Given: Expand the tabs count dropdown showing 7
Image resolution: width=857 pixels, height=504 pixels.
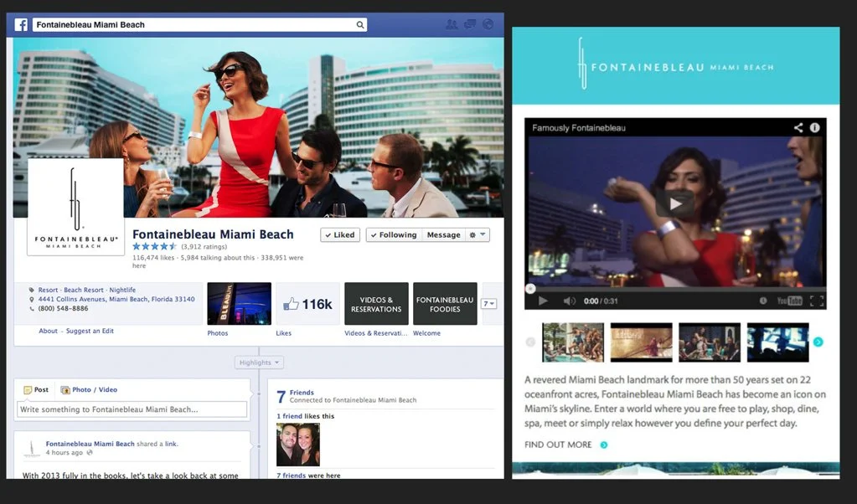Looking at the screenshot, I should (x=488, y=304).
